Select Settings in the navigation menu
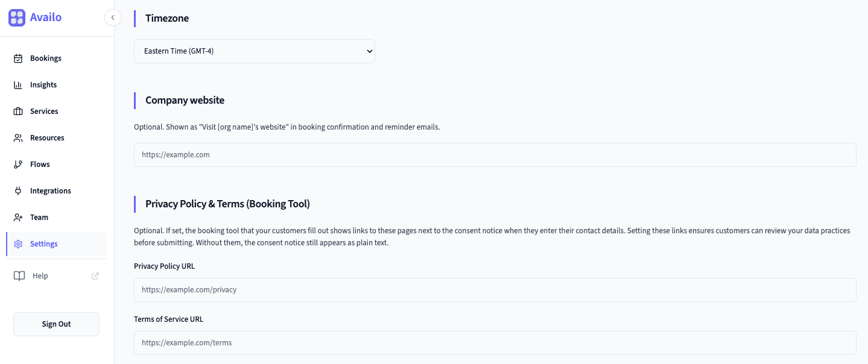 (x=43, y=243)
